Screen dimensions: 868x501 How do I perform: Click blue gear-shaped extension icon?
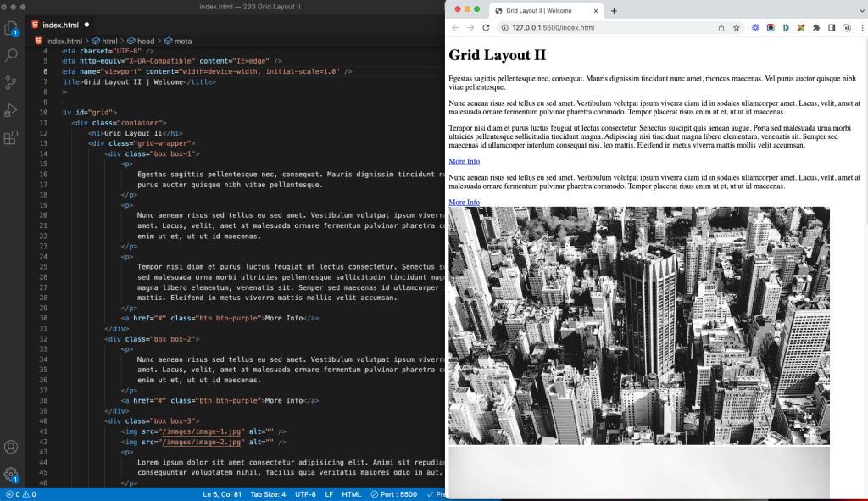(x=755, y=28)
